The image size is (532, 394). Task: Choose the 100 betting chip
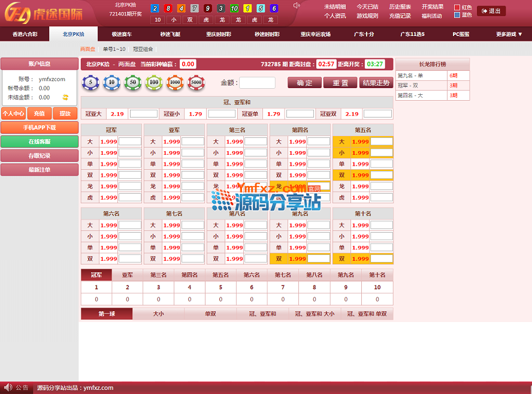[x=154, y=83]
